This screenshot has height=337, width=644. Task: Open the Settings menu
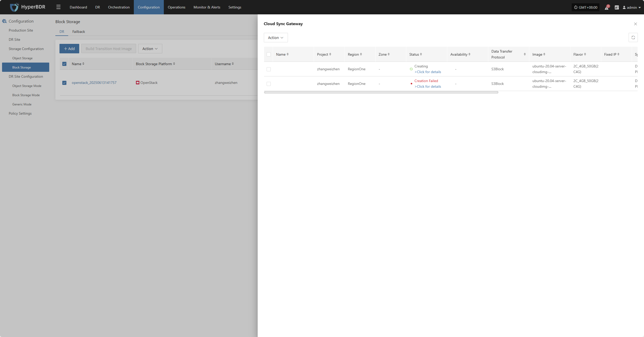pos(235,7)
